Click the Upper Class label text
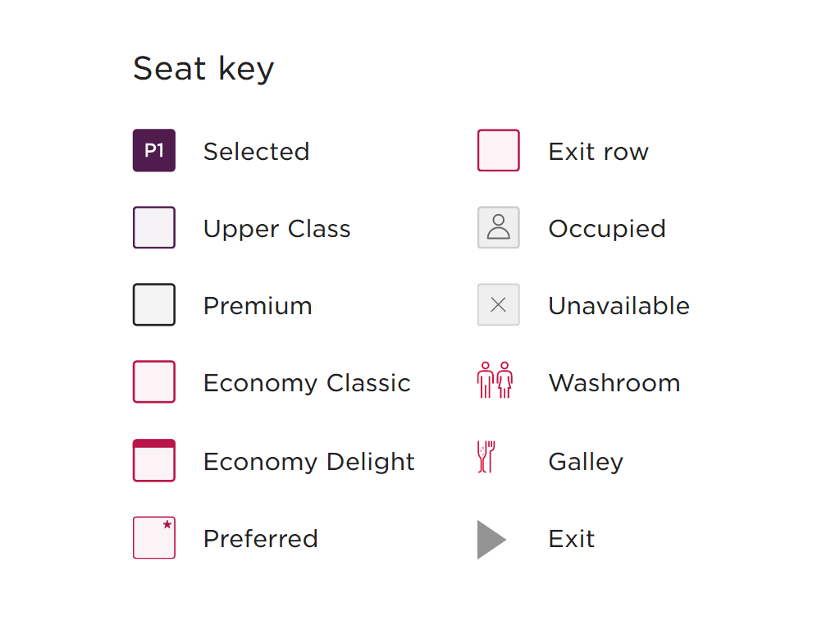Image resolution: width=840 pixels, height=630 pixels. (x=276, y=229)
